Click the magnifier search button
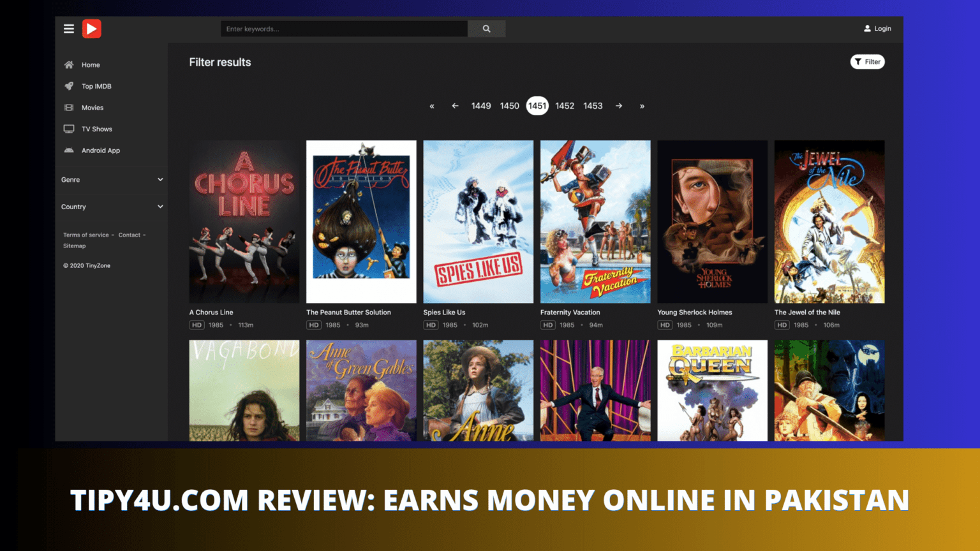 pyautogui.click(x=486, y=29)
